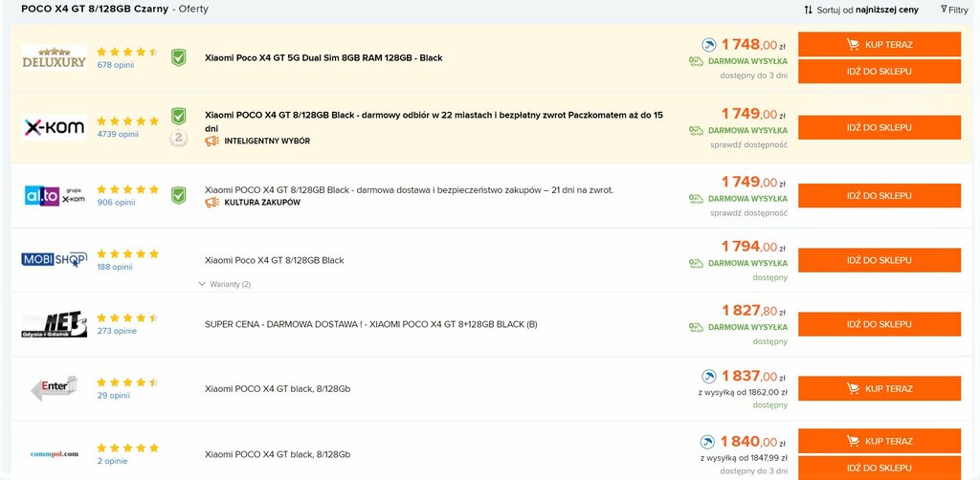This screenshot has width=980, height=480.
Task: Go to the MobiShop shop
Action: tap(879, 260)
